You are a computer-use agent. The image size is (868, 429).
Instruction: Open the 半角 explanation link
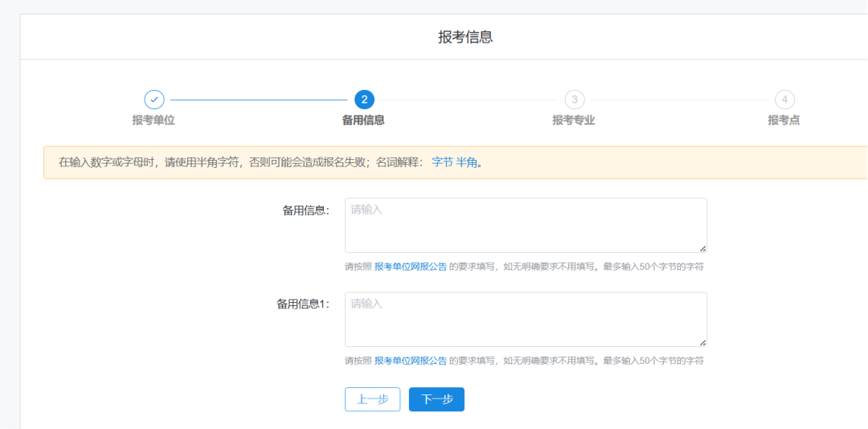(x=467, y=162)
